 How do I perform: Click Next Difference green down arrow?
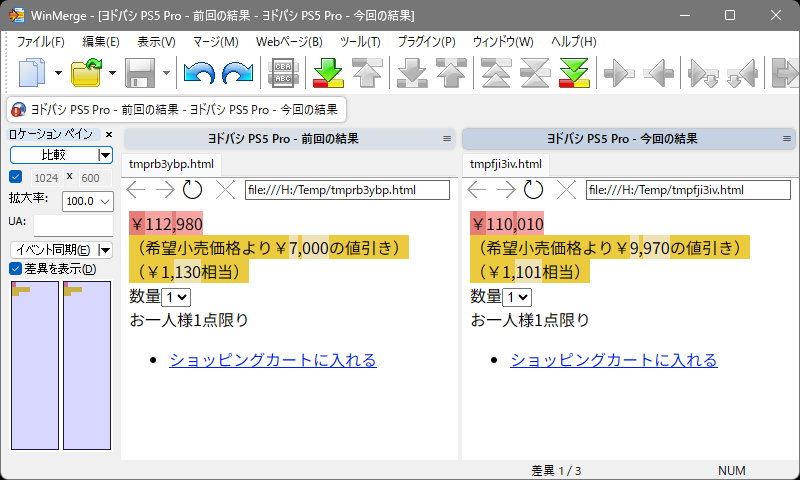(328, 72)
